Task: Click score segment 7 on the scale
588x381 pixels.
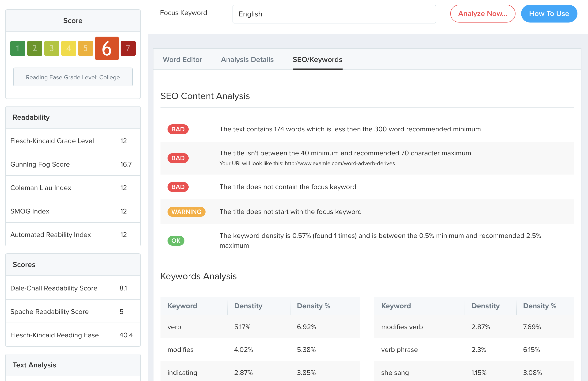Action: point(128,48)
